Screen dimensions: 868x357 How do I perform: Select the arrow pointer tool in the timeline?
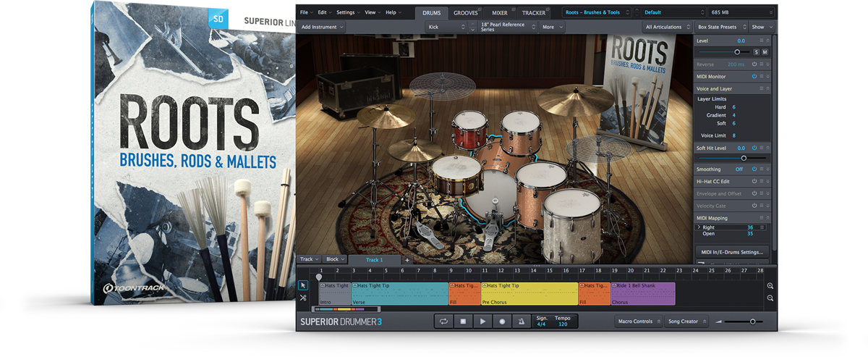(303, 285)
